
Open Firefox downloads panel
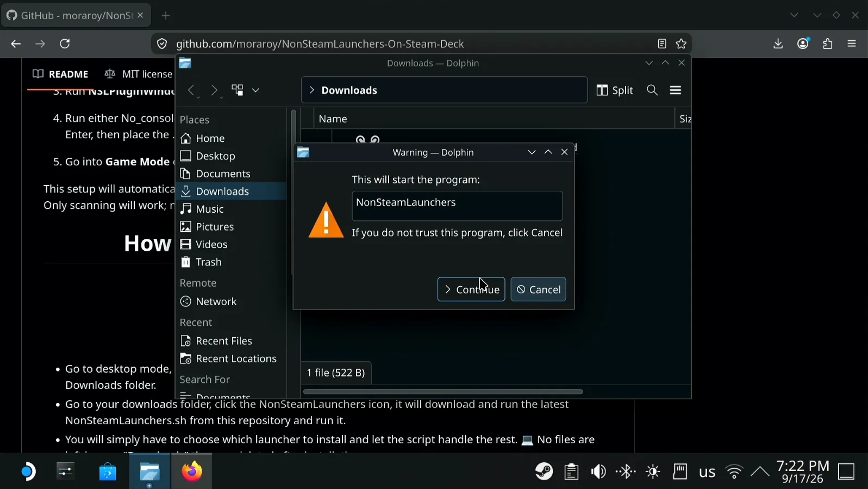(x=778, y=44)
